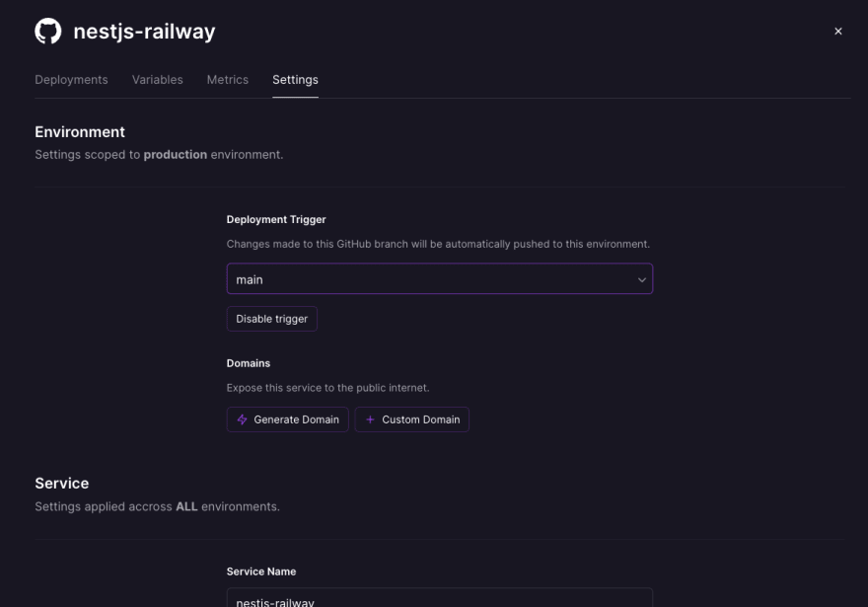The width and height of the screenshot is (868, 607).
Task: Click the chevron arrow in branch selector
Action: [641, 279]
